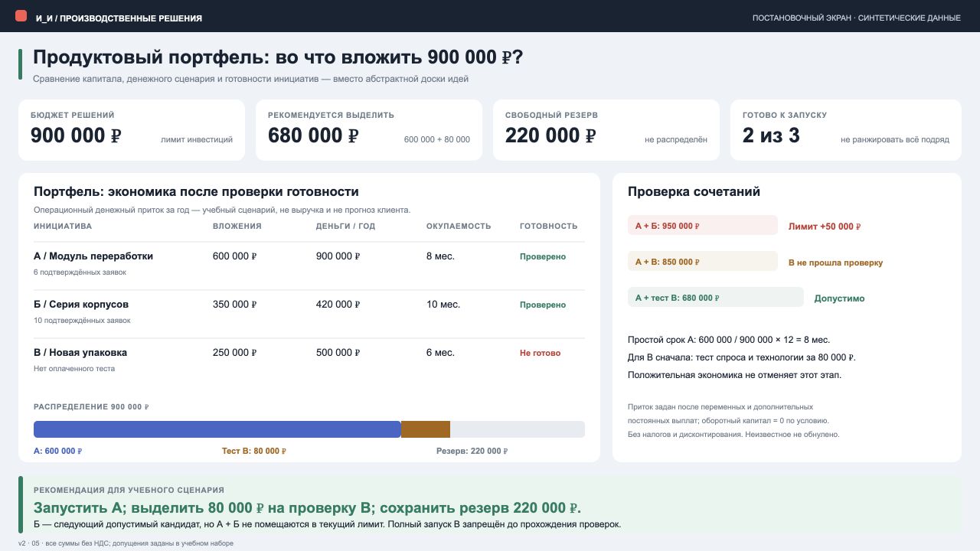
Task: Click the red 'Не готово' status
Action: (x=541, y=354)
